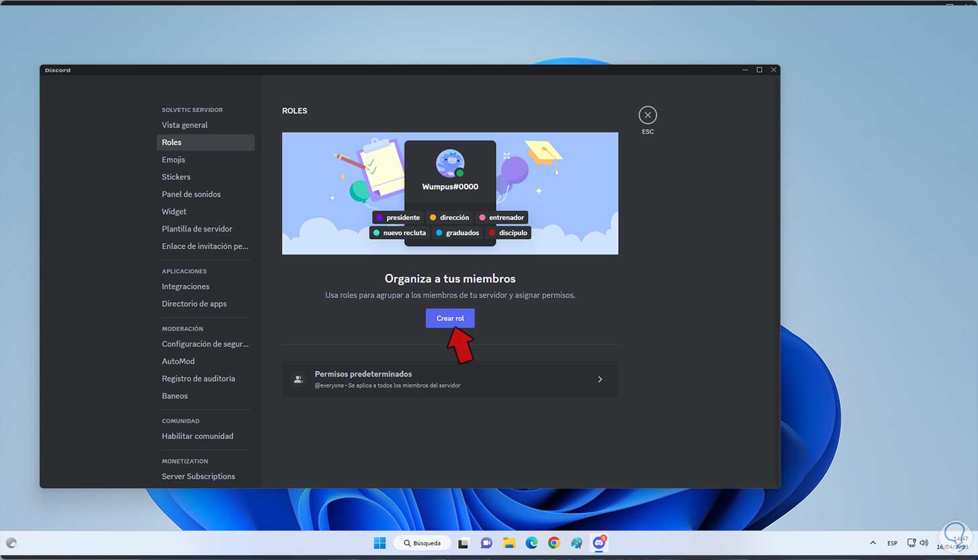
Task: Open Panel de sonidos settings
Action: pyautogui.click(x=206, y=195)
